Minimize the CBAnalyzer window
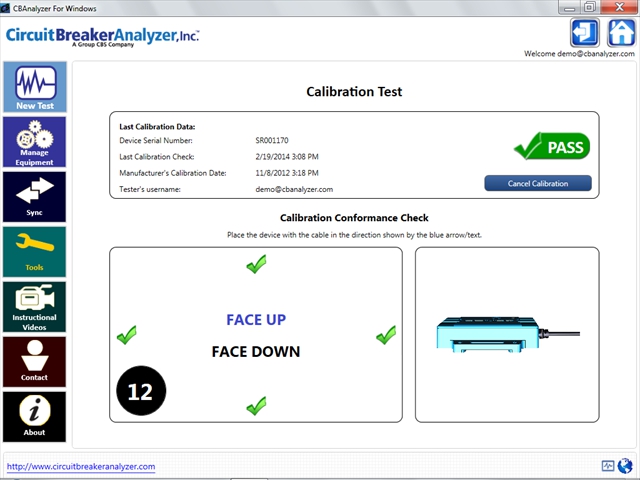The height and width of the screenshot is (480, 640). click(x=570, y=7)
